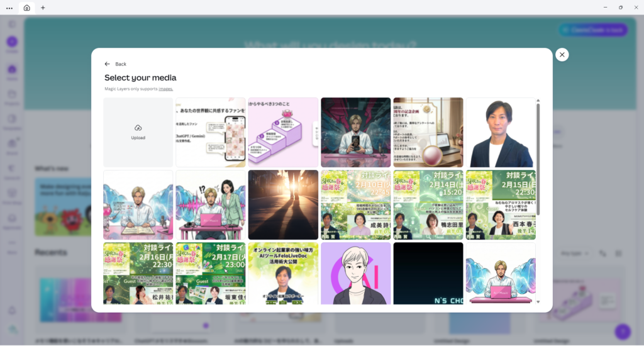Select the 2月14日 green event banner
The image size is (644, 346).
point(428,204)
